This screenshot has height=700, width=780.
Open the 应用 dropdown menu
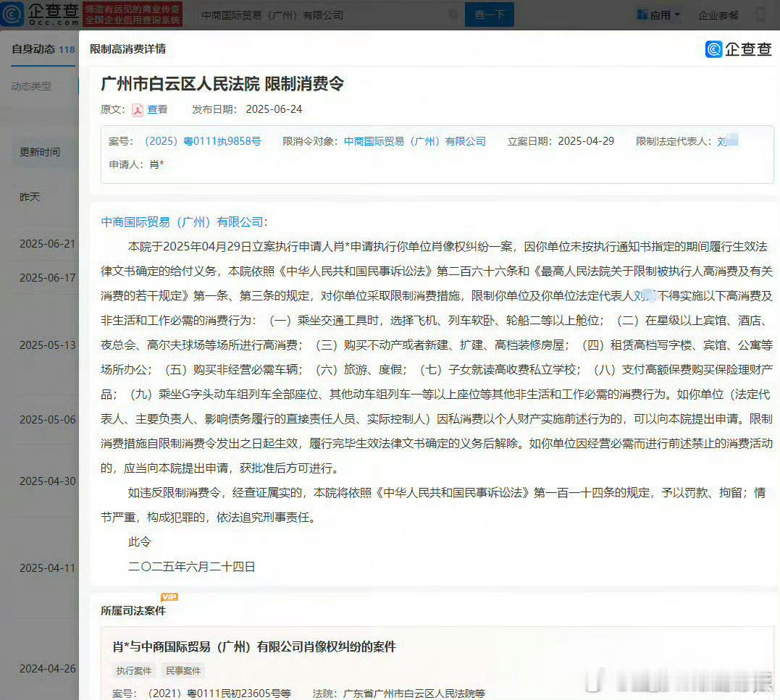coord(658,15)
